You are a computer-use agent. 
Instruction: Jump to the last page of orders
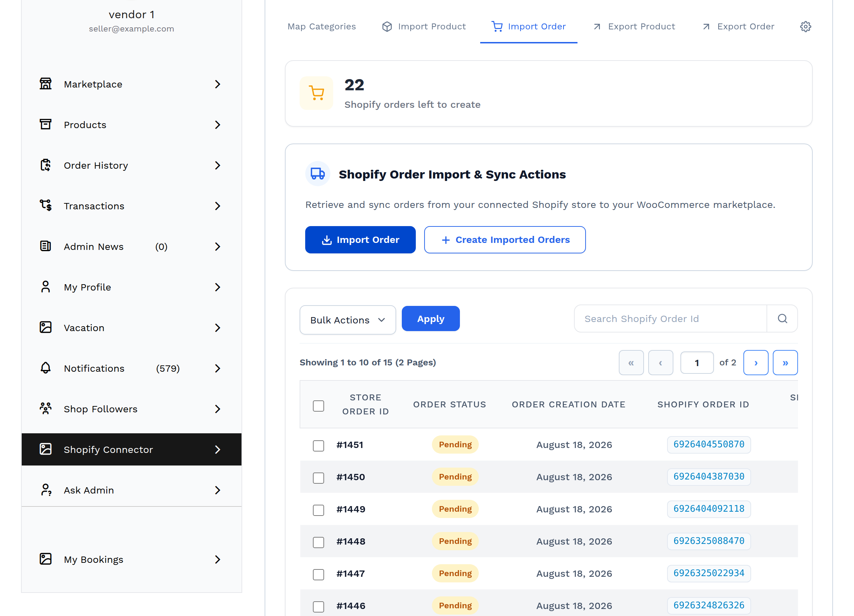tap(785, 363)
